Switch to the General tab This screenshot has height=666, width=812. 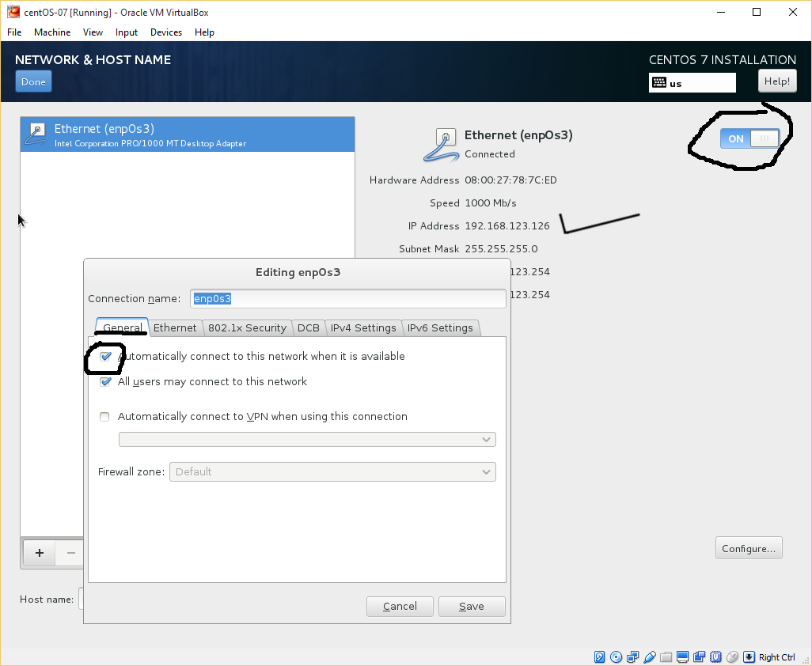click(122, 327)
